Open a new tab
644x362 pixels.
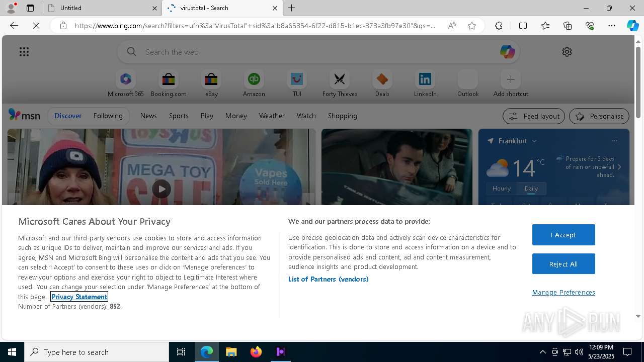point(292,8)
